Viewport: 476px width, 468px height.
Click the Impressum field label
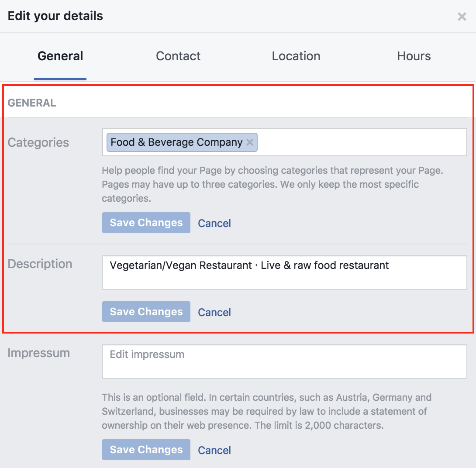click(x=39, y=353)
